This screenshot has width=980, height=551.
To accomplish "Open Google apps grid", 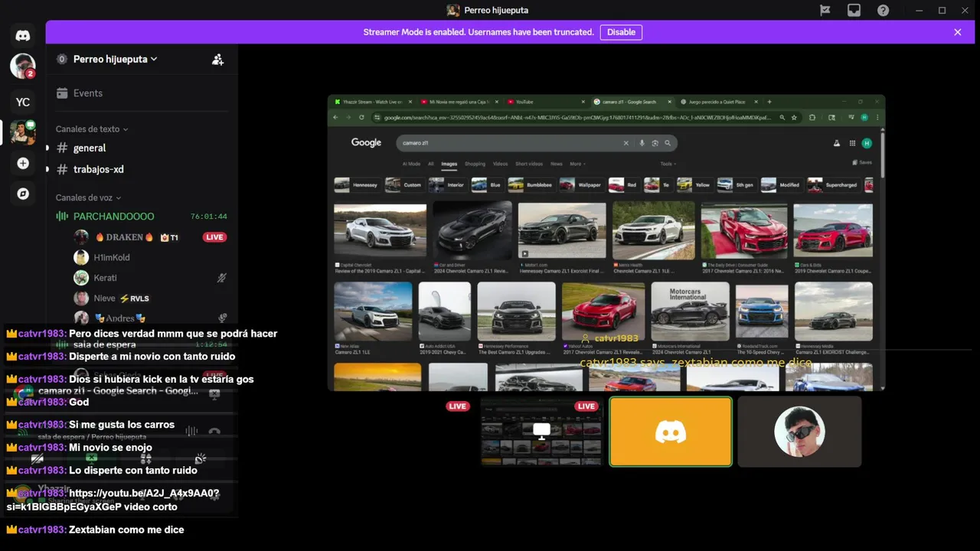I will [852, 143].
